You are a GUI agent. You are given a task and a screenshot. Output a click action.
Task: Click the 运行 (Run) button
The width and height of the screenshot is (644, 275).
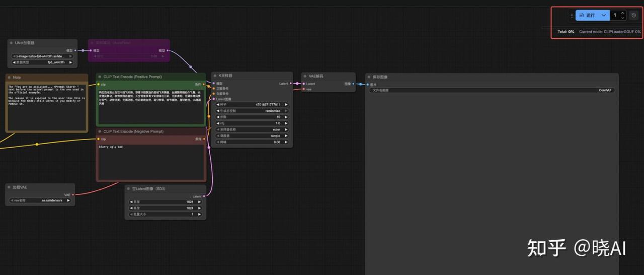(587, 16)
